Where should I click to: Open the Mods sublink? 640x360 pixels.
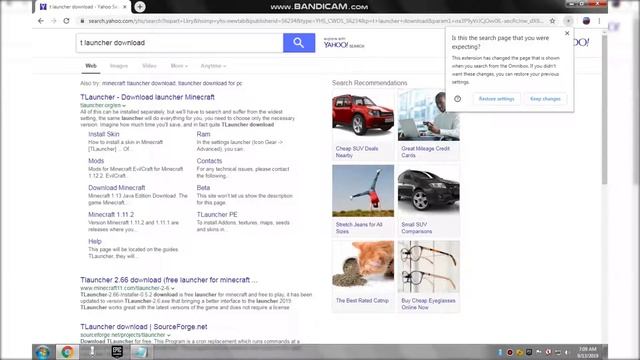pyautogui.click(x=96, y=161)
